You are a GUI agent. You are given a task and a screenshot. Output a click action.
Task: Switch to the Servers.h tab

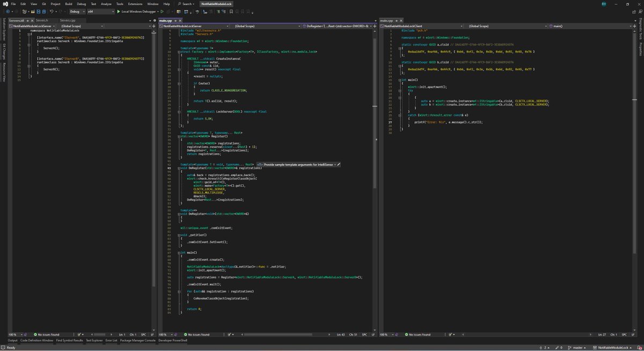(42, 20)
